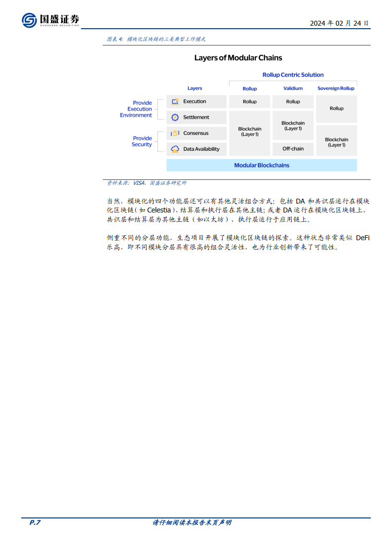Click the 请仔细阅读本报告末页声明 footer text
This screenshot has width=392, height=555.
[x=192, y=522]
